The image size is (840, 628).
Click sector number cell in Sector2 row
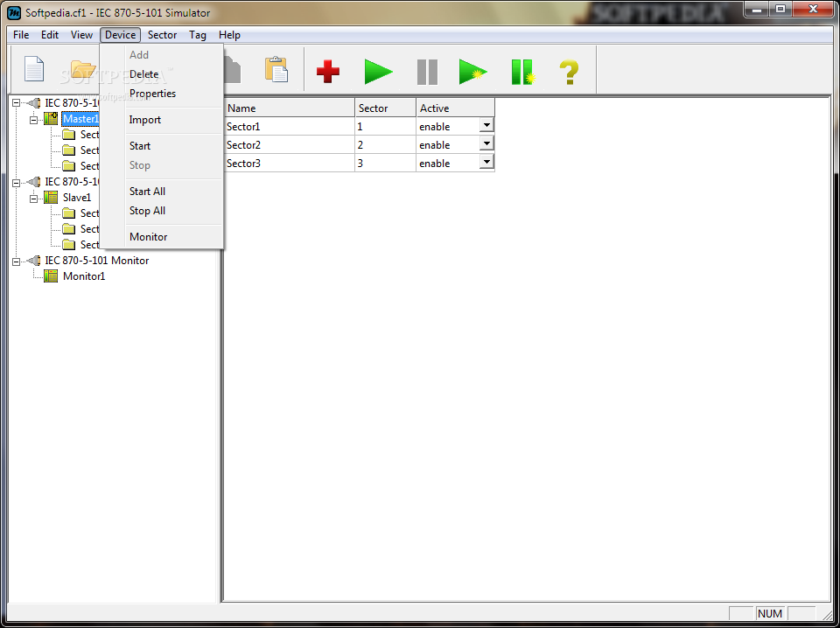tap(386, 145)
